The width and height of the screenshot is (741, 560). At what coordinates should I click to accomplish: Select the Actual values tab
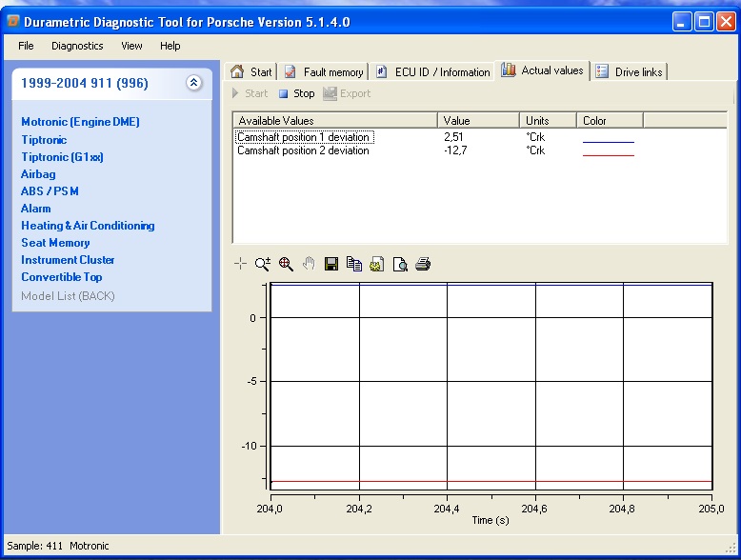click(x=542, y=70)
